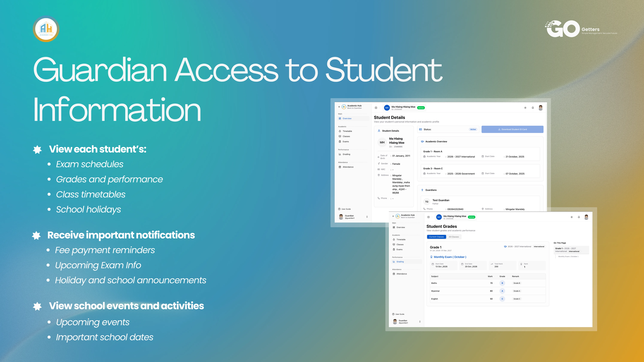
Task: Expand Guardian account chevron on Student Grades sidebar
Action: point(420,322)
